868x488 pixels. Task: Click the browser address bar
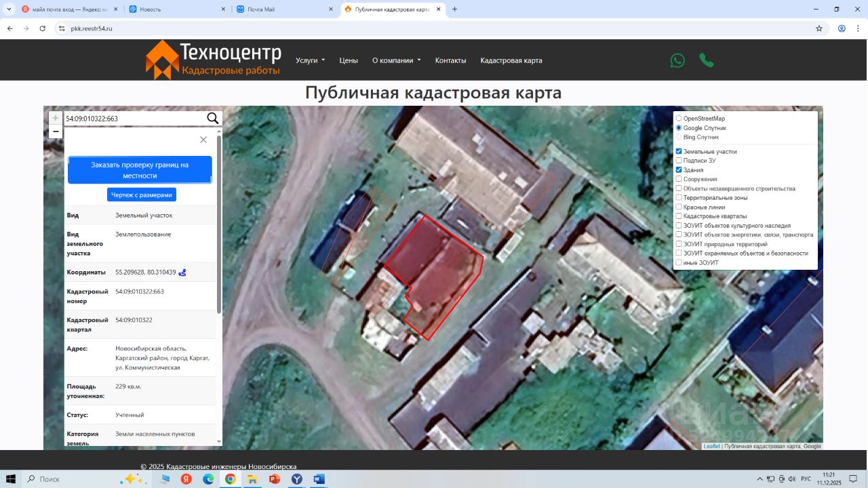click(x=434, y=28)
